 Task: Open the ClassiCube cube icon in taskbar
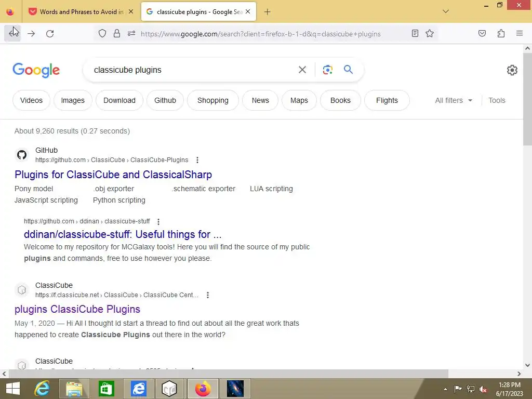tap(169, 389)
